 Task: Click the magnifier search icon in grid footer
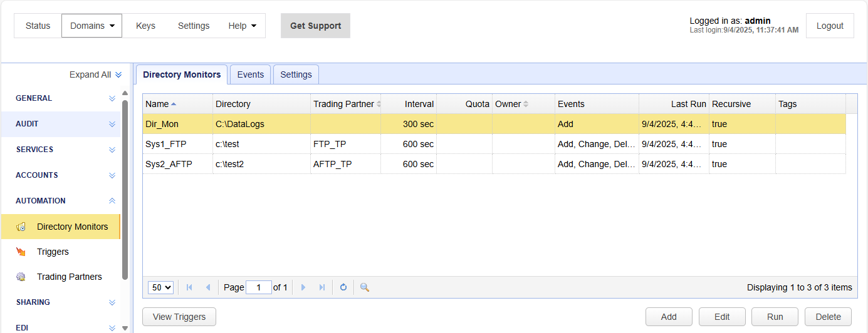tap(364, 287)
